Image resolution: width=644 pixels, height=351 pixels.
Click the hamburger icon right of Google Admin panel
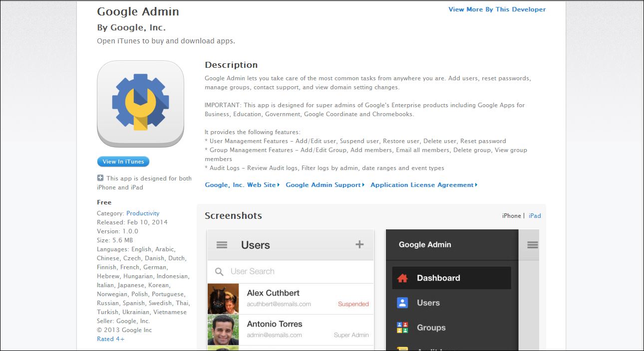(x=533, y=245)
